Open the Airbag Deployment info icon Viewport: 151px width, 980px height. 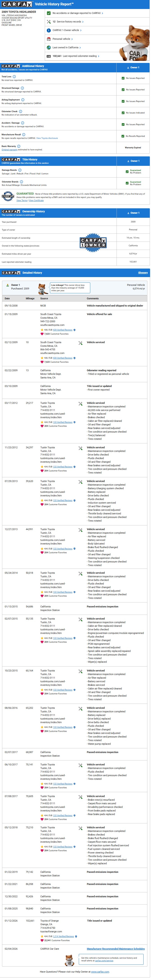pos(23,100)
